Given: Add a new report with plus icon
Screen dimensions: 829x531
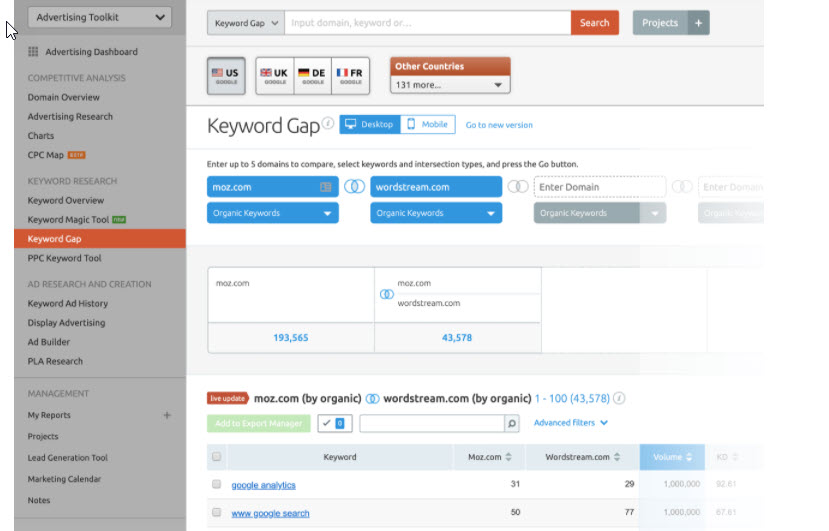Looking at the screenshot, I should (167, 415).
